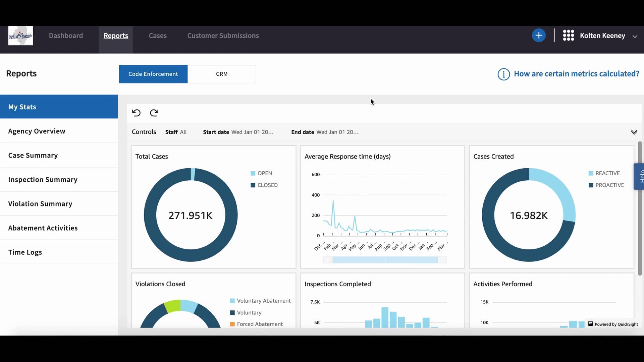Open the apps grid icon
644x362 pixels.
pos(568,36)
